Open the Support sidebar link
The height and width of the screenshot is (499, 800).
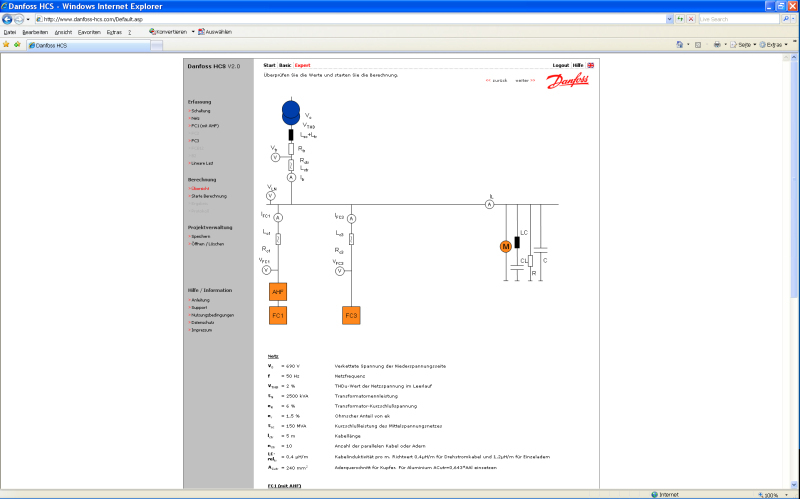coord(198,308)
